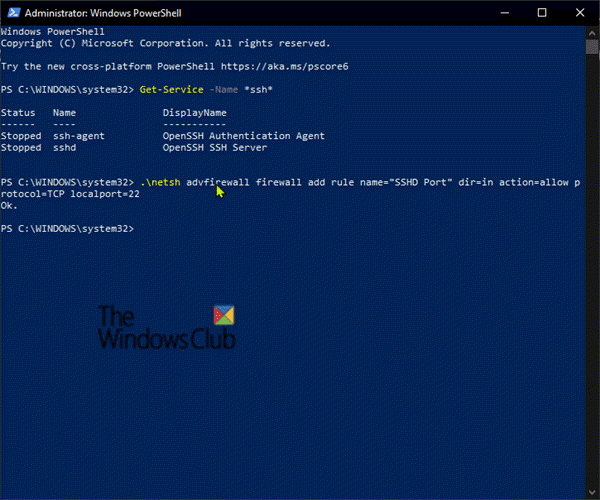Click the scrollbar down arrow
Image resolution: width=600 pixels, height=500 pixels.
coord(592,493)
